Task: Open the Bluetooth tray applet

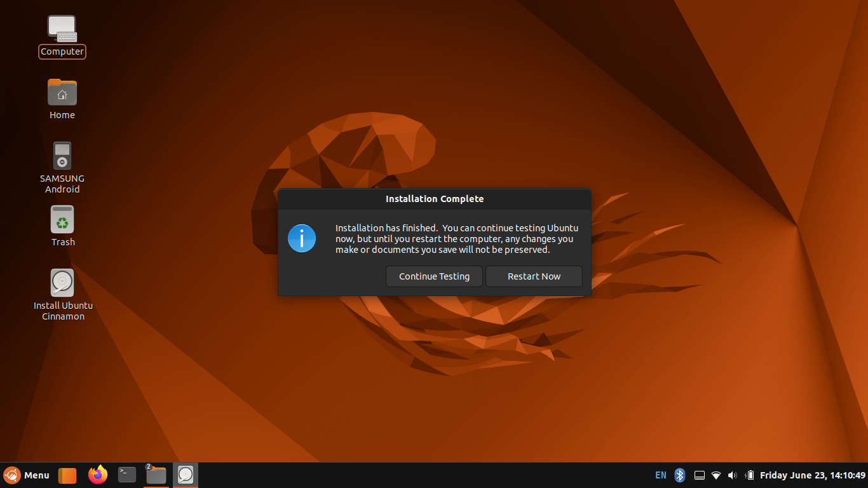Action: (x=680, y=475)
